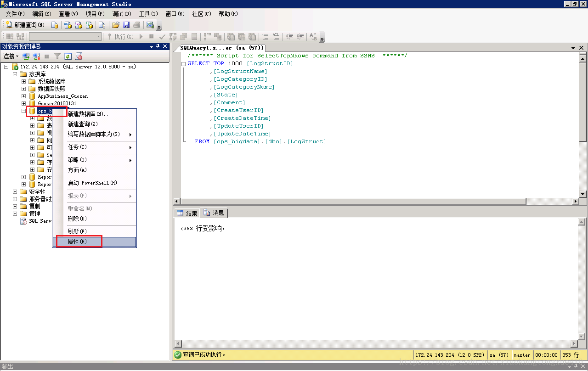Select the AppBusiness_Guosen database

(x=62, y=96)
